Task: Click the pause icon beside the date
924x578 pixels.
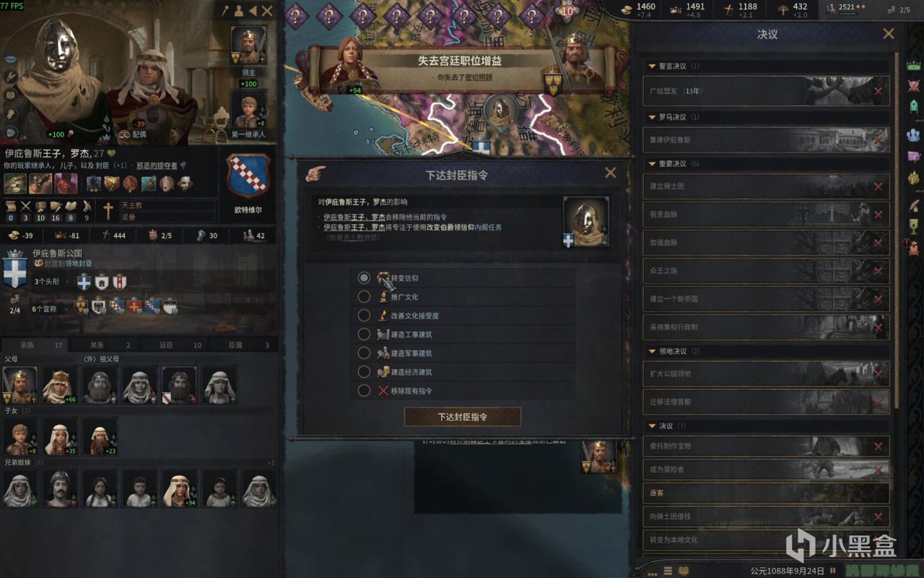Action: (x=832, y=570)
